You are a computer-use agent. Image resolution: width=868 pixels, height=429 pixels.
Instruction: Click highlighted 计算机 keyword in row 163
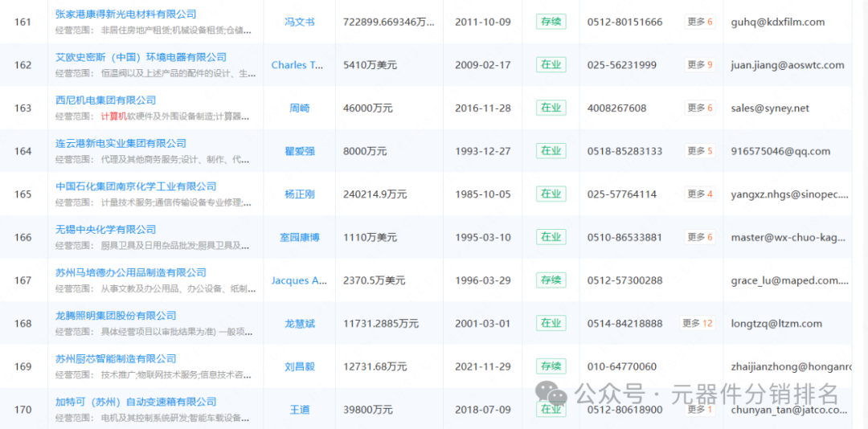point(114,116)
